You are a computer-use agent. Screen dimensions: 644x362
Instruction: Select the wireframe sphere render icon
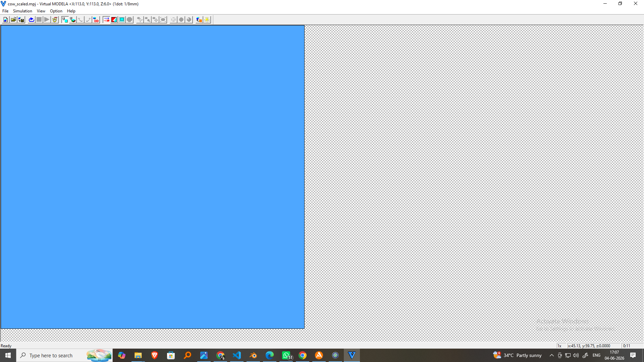(x=173, y=20)
